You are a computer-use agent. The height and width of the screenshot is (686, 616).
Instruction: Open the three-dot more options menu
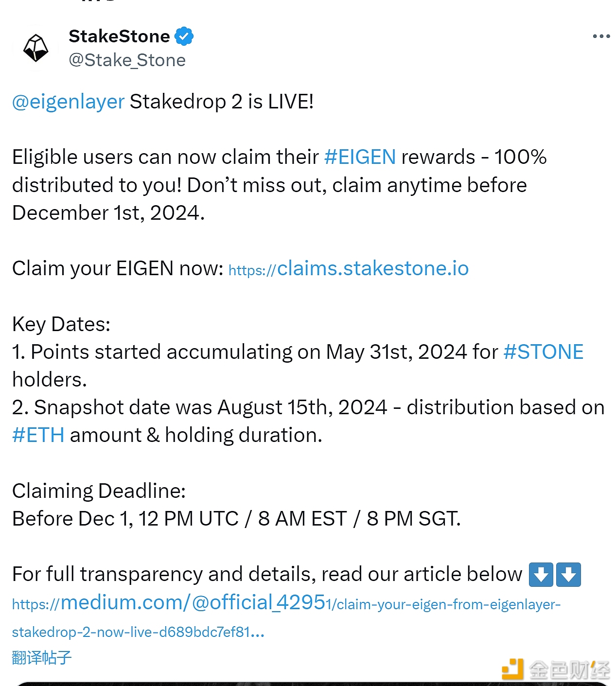pyautogui.click(x=601, y=36)
